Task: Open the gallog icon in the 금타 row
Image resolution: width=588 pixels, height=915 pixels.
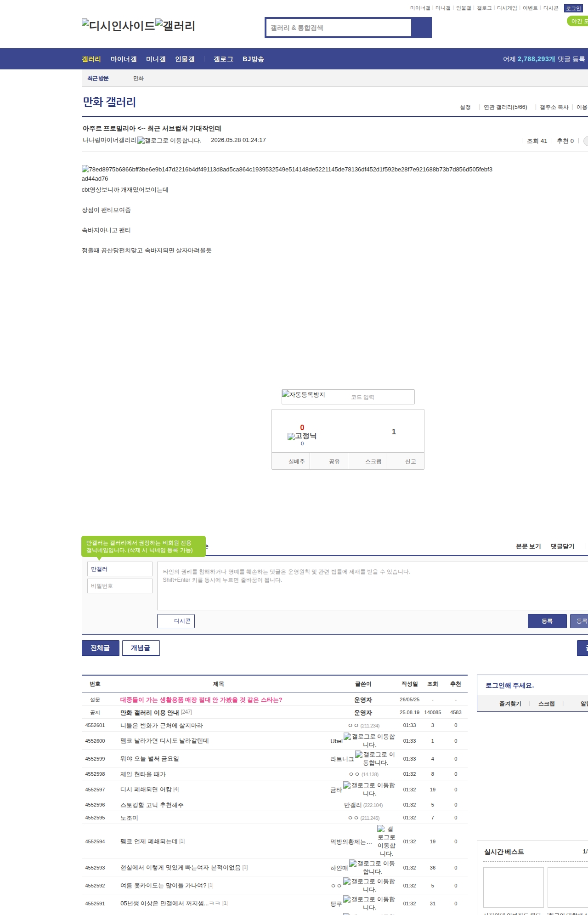Action: click(369, 789)
